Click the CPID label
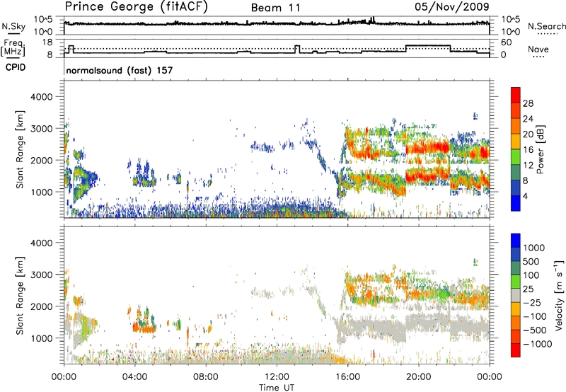The width and height of the screenshot is (566, 392). pos(16,67)
